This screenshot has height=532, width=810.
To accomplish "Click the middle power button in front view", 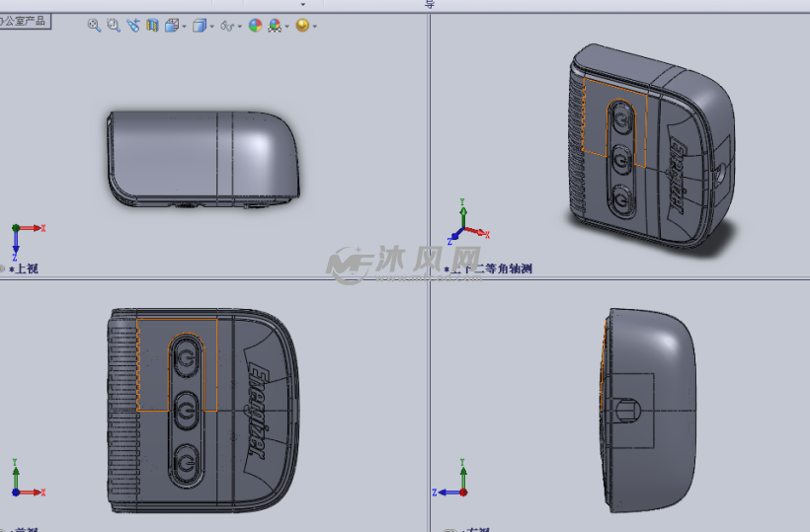I will pos(186,411).
